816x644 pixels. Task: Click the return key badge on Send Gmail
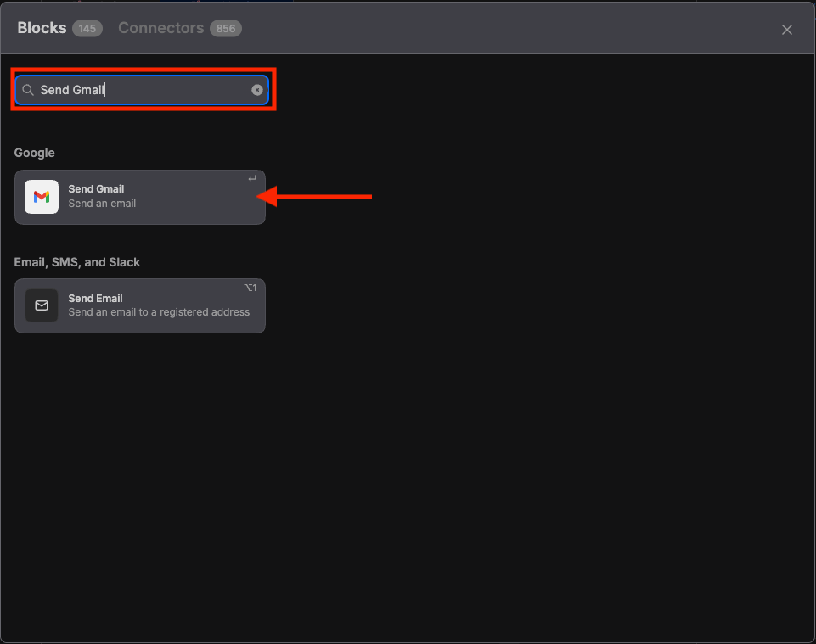click(x=251, y=178)
